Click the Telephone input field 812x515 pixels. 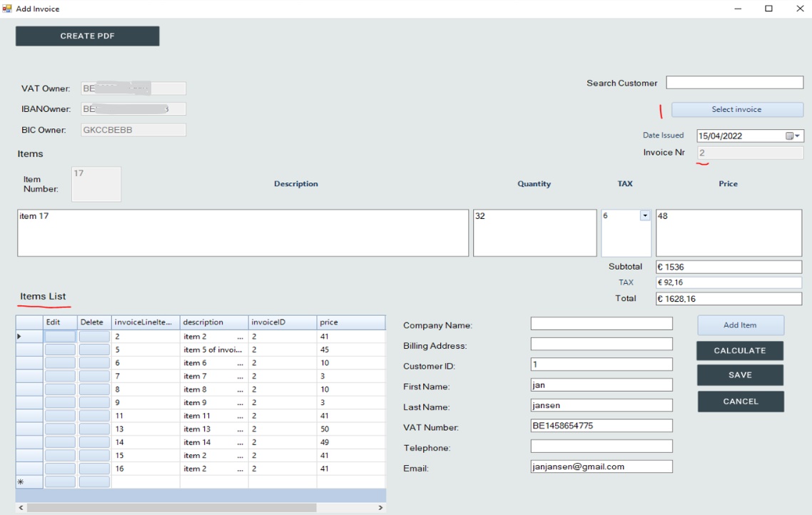point(602,447)
